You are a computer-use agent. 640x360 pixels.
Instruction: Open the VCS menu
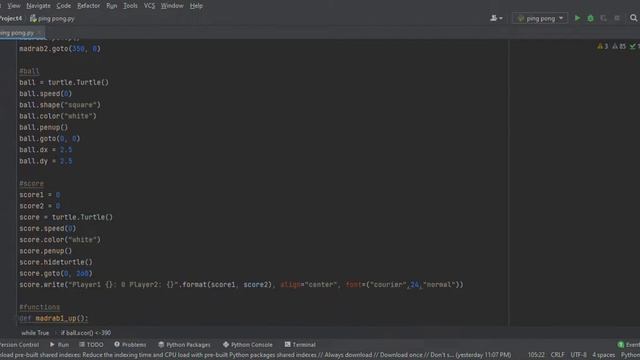[149, 6]
